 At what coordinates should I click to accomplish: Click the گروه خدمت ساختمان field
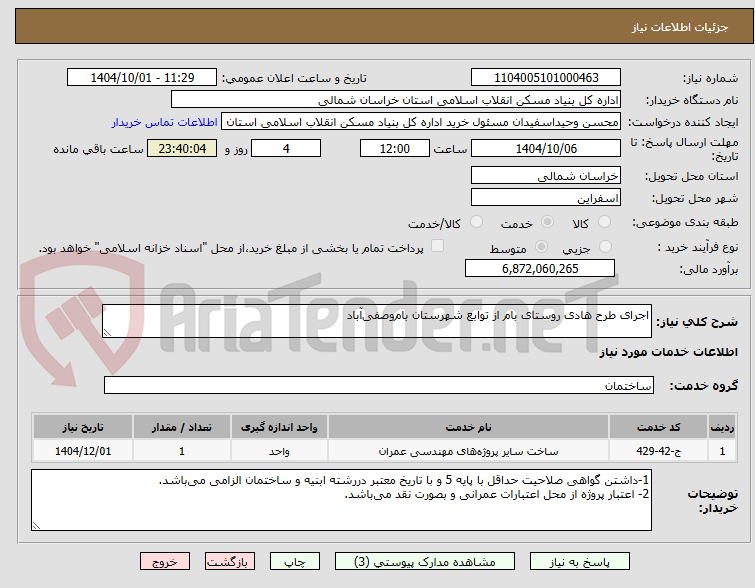(378, 385)
